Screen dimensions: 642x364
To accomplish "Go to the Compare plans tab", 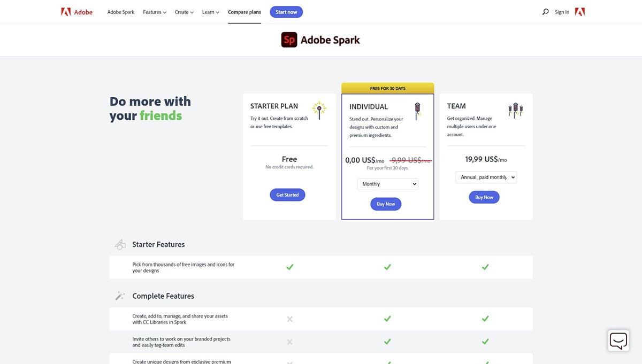I will tap(244, 12).
